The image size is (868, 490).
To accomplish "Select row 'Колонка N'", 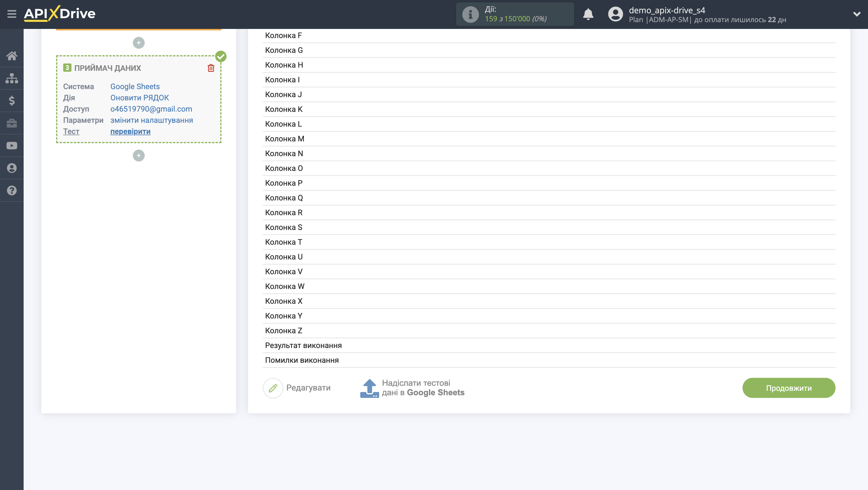I will coord(549,154).
